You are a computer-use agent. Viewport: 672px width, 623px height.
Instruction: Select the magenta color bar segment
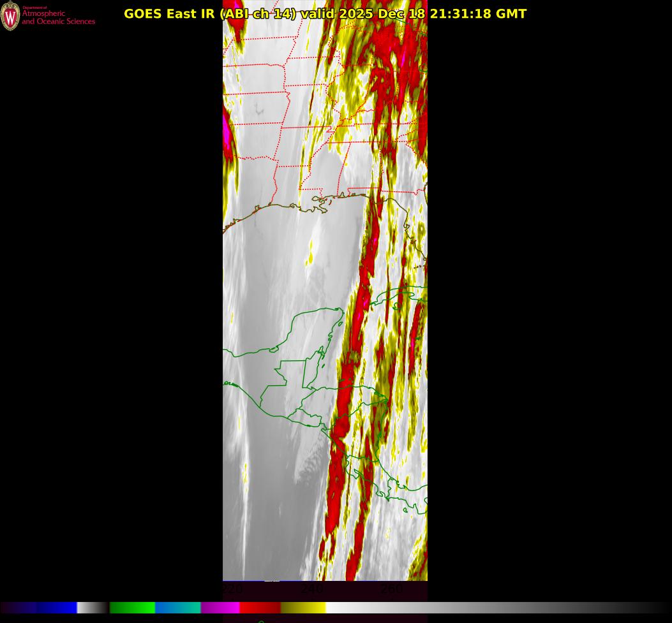coord(220,608)
